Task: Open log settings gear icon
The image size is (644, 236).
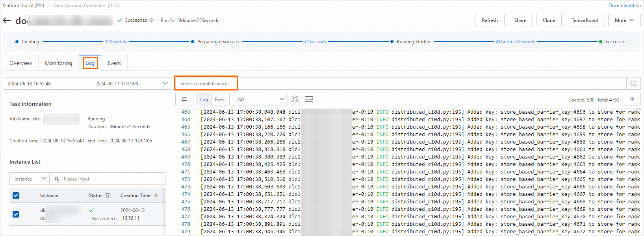Action: coord(632,99)
